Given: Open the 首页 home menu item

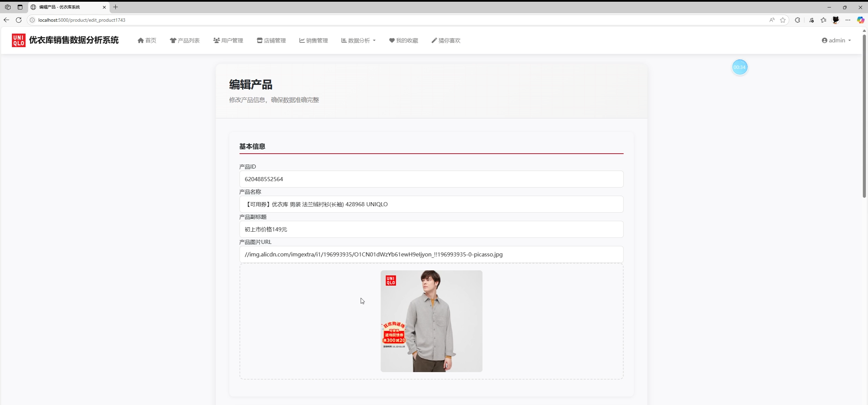Looking at the screenshot, I should tap(147, 40).
